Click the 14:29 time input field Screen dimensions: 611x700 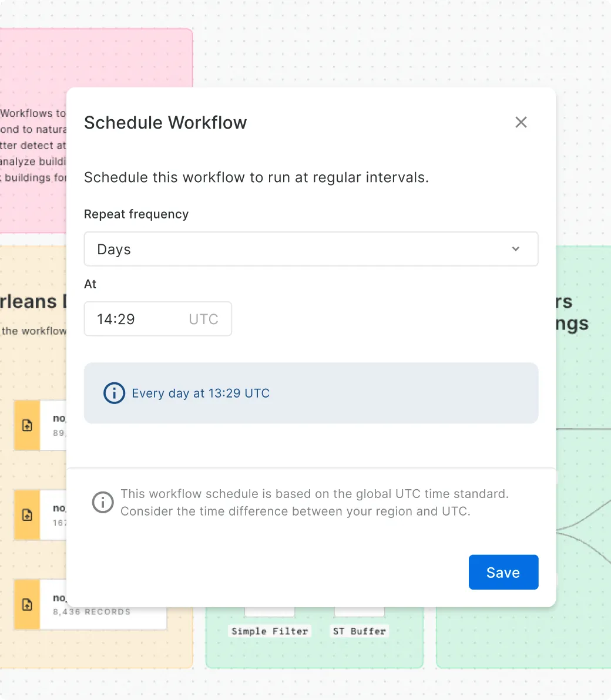pos(135,319)
